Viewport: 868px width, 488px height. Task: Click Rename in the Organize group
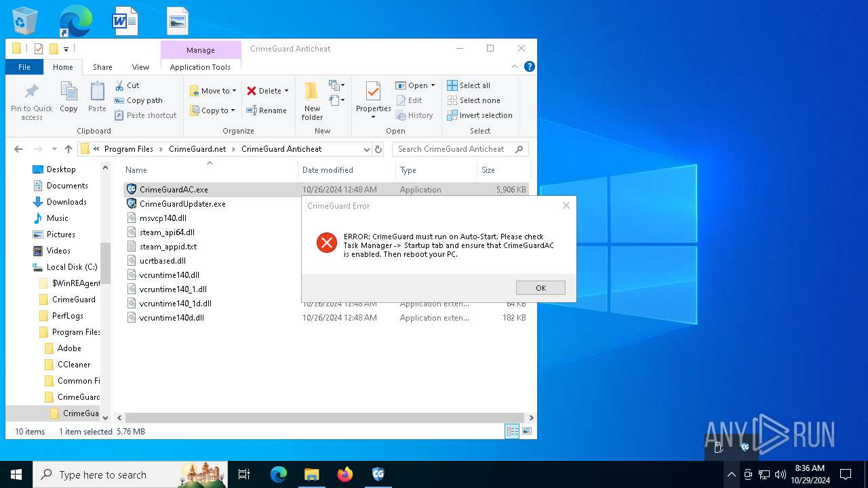[x=267, y=110]
